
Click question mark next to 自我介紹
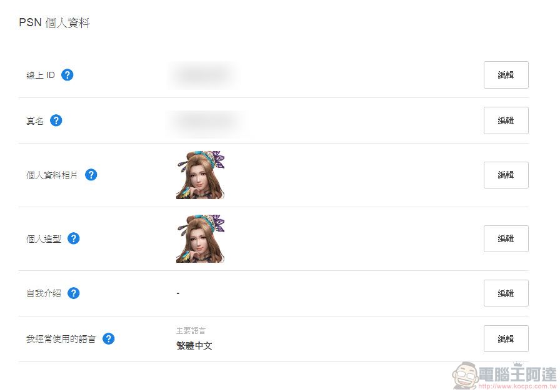click(74, 293)
